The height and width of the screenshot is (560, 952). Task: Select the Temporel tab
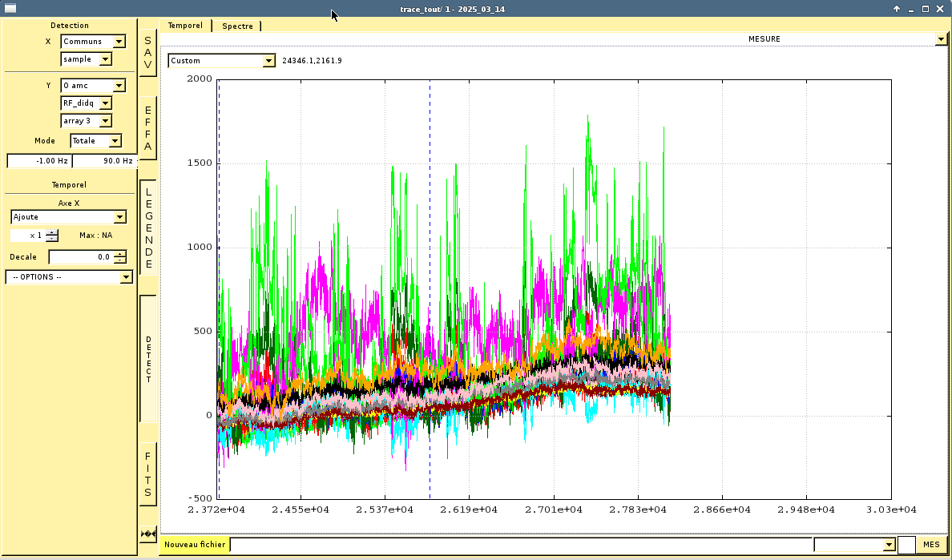click(x=185, y=26)
